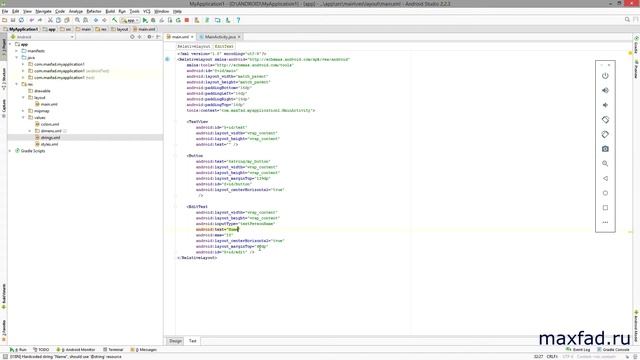Viewport: 640px width, 360px height.
Task: Collapse the layout folder
Action: pyautogui.click(x=23, y=98)
